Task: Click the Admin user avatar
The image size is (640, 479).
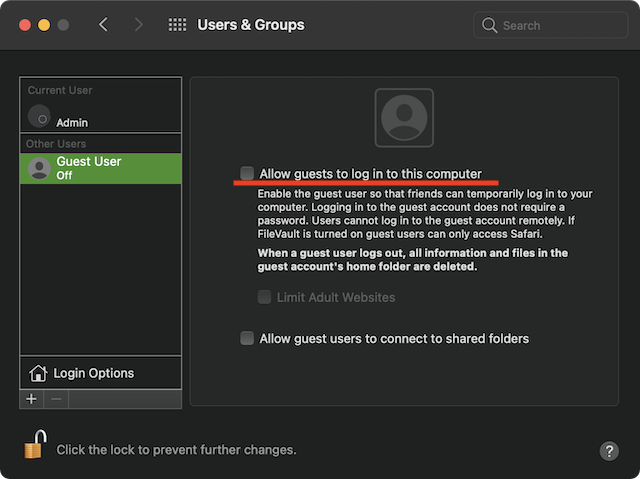Action: pos(40,116)
